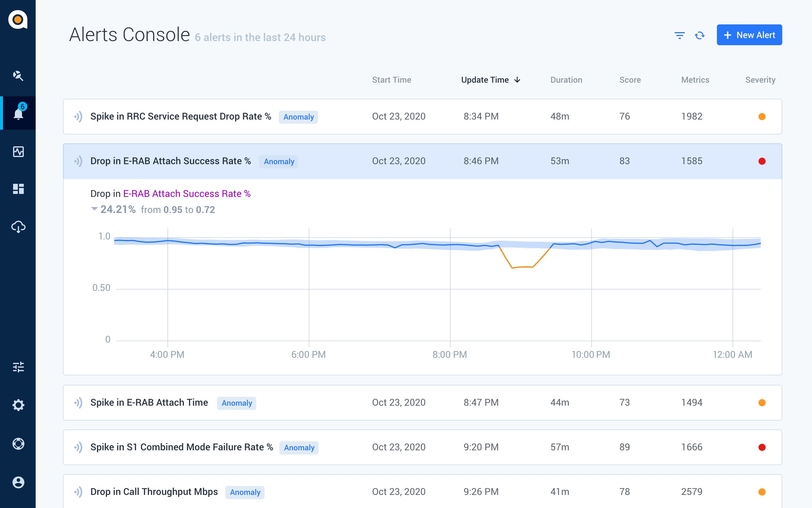
Task: Expand the Spike in E-RAB Attach Time alert
Action: click(x=422, y=402)
